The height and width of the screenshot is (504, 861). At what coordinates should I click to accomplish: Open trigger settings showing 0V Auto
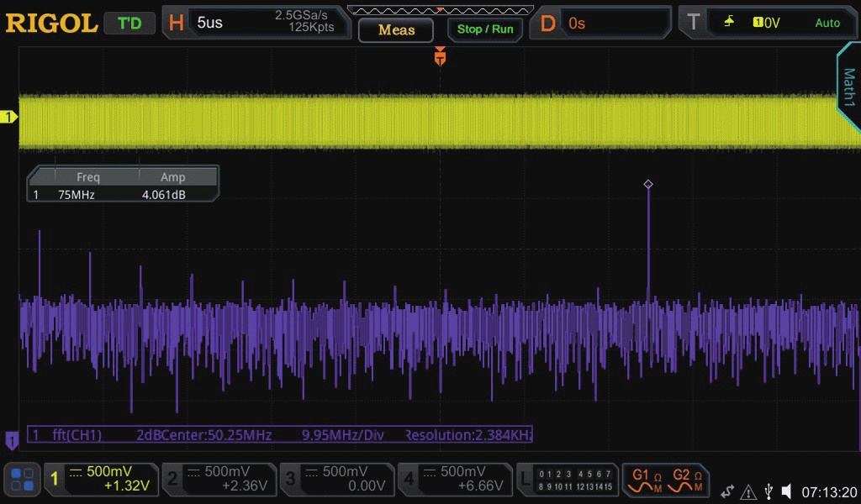point(774,23)
